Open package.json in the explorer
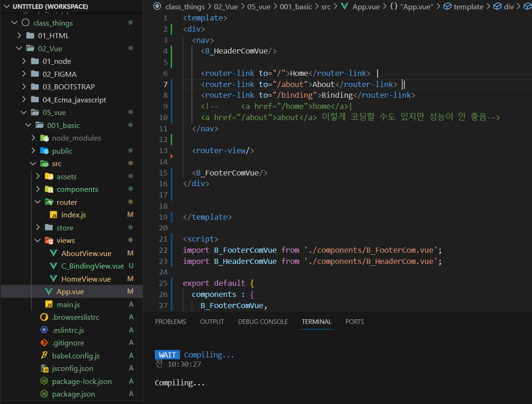The width and height of the screenshot is (532, 404). pyautogui.click(x=73, y=394)
